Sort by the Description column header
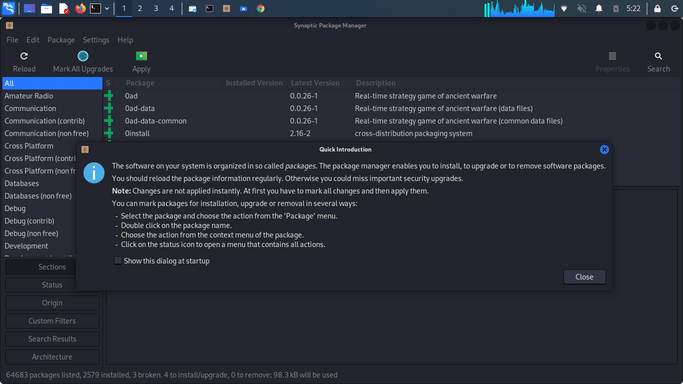This screenshot has height=384, width=683. coord(516,83)
